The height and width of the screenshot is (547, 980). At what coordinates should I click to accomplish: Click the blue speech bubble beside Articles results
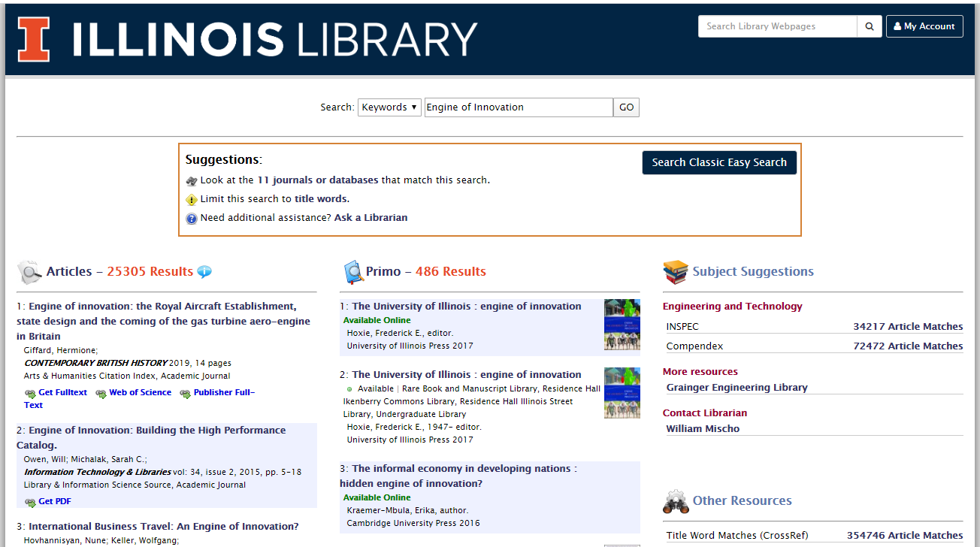204,272
